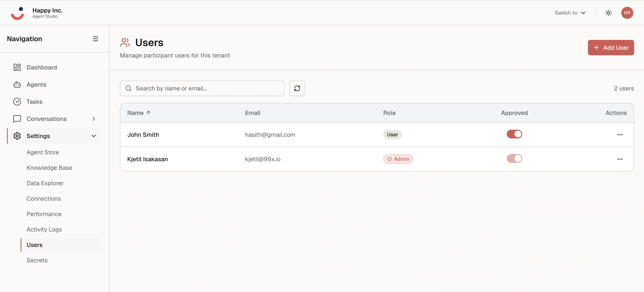
Task: Open the Switch to dropdown
Action: (x=570, y=13)
